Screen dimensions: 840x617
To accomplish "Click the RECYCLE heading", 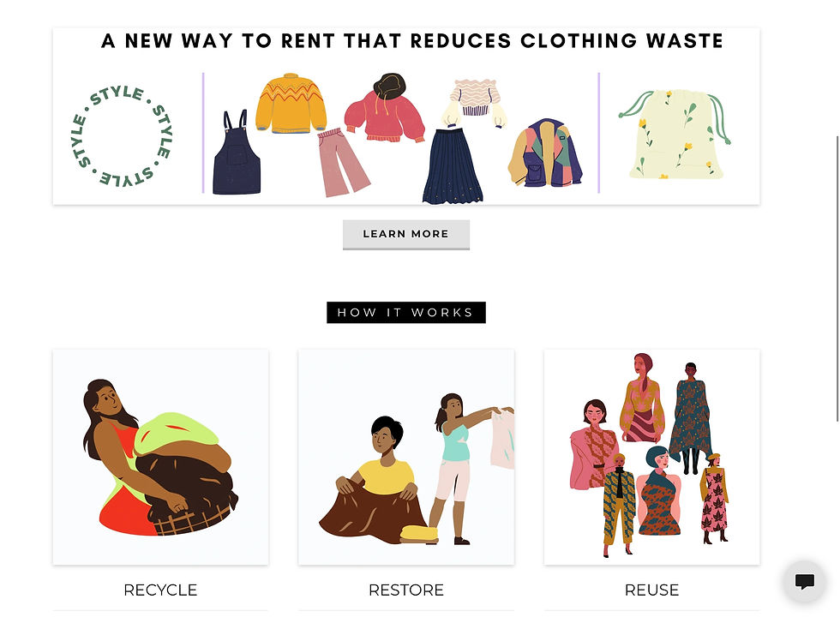I will tap(161, 590).
